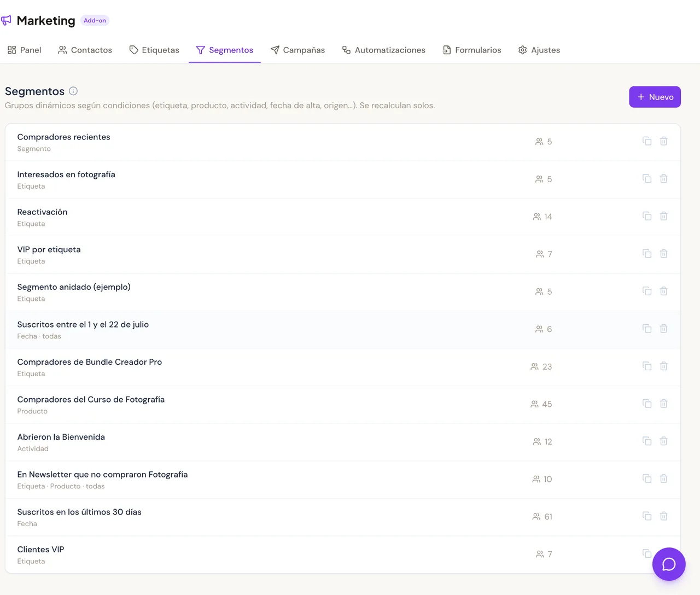This screenshot has height=595, width=700.
Task: Select the Segmentos tab
Action: [225, 50]
